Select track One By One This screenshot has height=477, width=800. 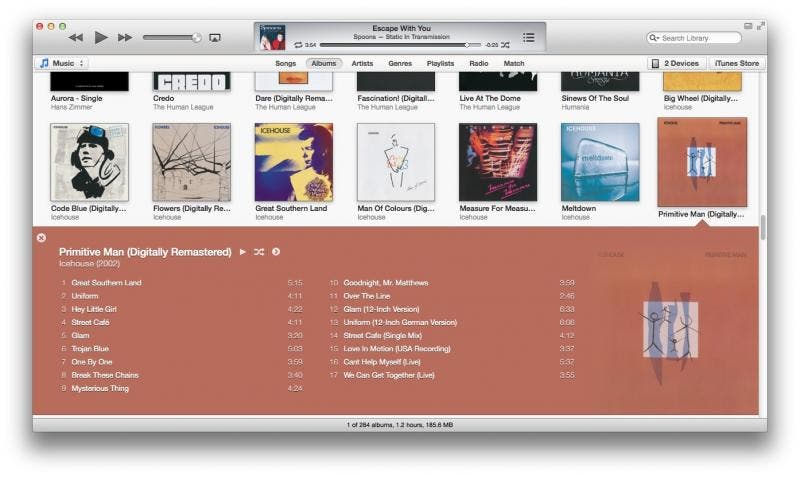click(x=182, y=362)
